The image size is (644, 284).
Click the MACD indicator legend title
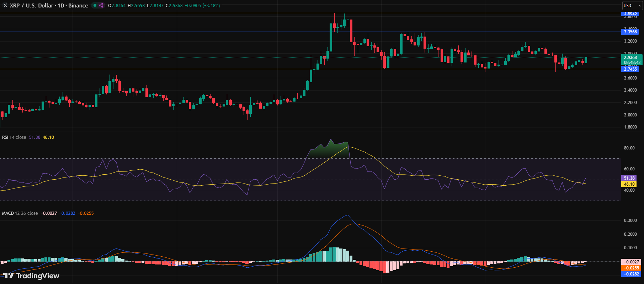click(x=20, y=213)
